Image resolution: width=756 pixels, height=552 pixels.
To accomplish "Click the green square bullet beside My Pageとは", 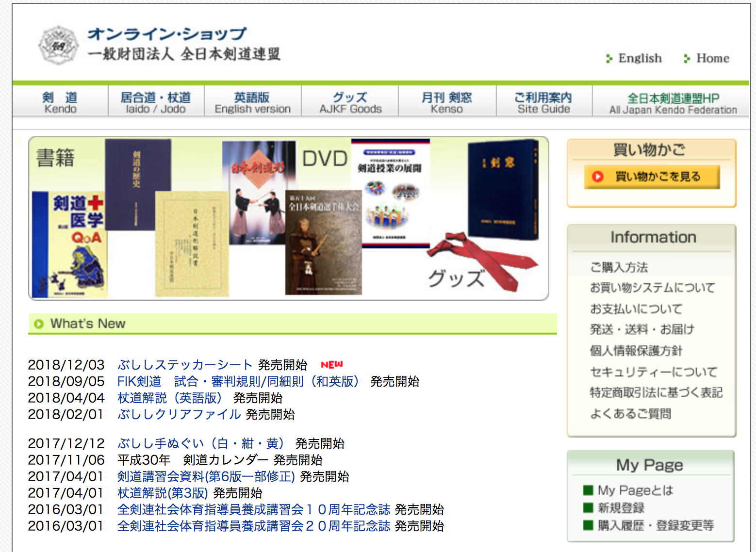I will [x=588, y=490].
